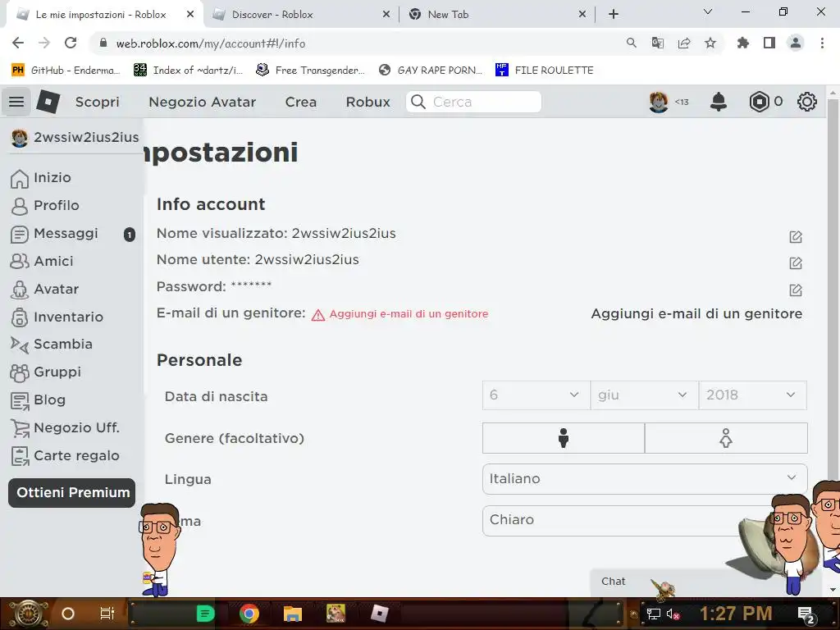
Task: Select the female gender icon
Action: [x=726, y=438]
